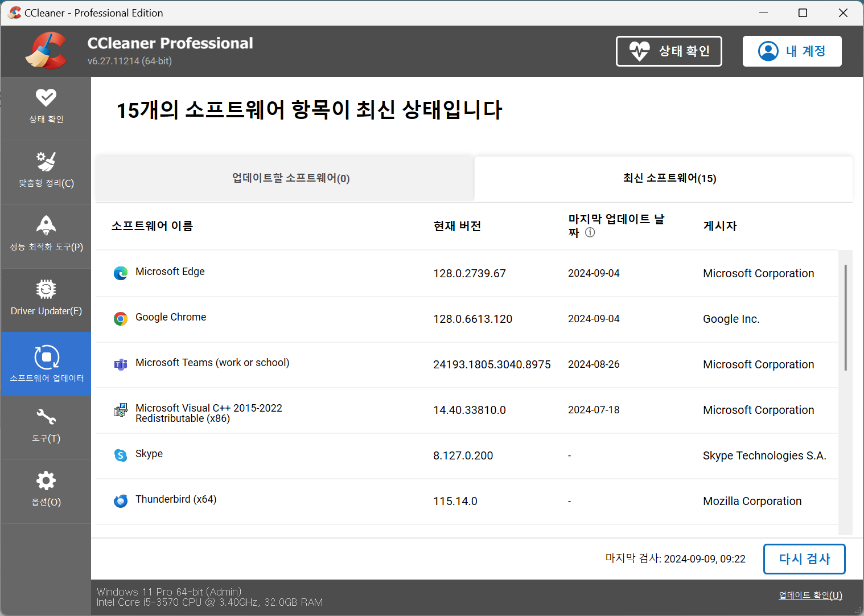Click the Google Chrome icon in list

coord(121,319)
